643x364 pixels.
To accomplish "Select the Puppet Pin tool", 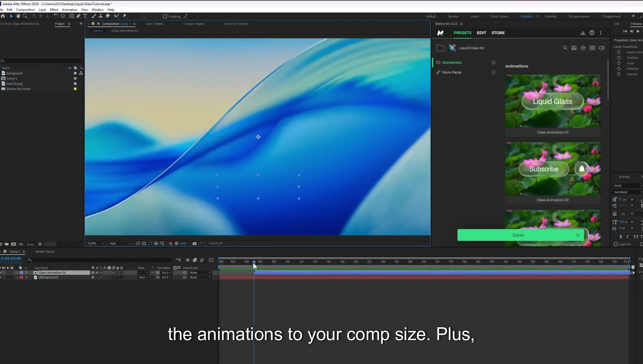I will [x=125, y=16].
